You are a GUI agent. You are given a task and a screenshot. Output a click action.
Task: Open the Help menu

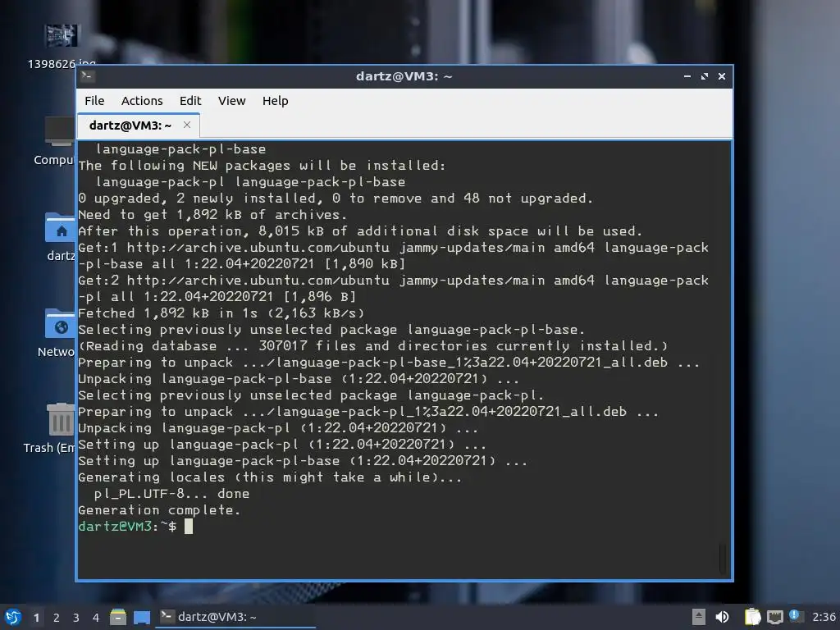point(276,101)
